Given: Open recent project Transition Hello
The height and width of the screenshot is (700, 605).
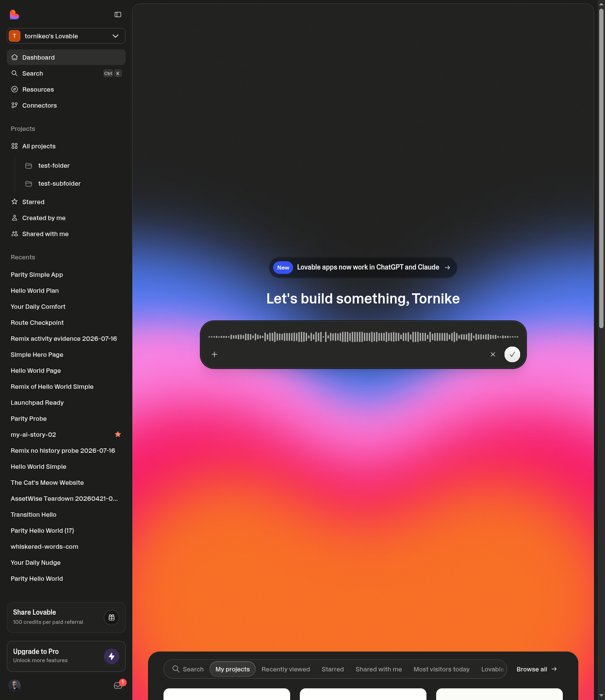Looking at the screenshot, I should click(66, 514).
